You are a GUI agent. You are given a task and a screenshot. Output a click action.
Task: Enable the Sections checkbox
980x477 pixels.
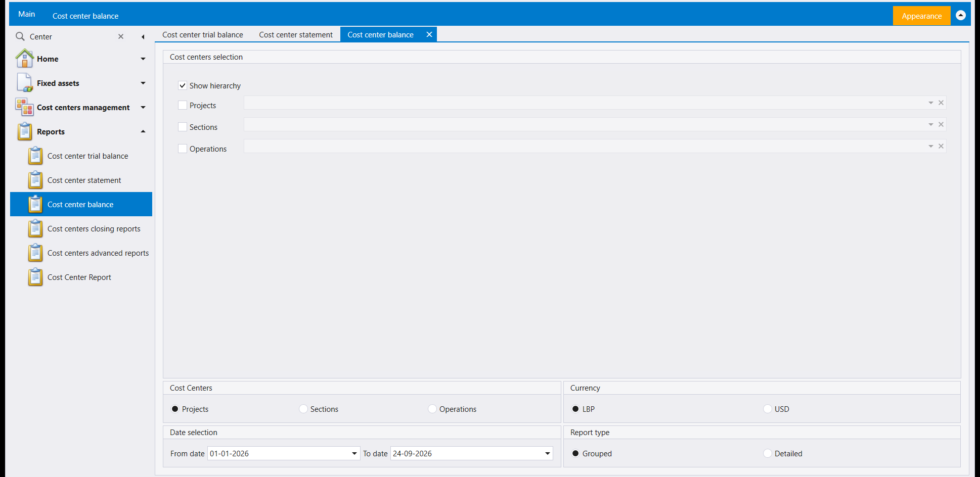(183, 127)
